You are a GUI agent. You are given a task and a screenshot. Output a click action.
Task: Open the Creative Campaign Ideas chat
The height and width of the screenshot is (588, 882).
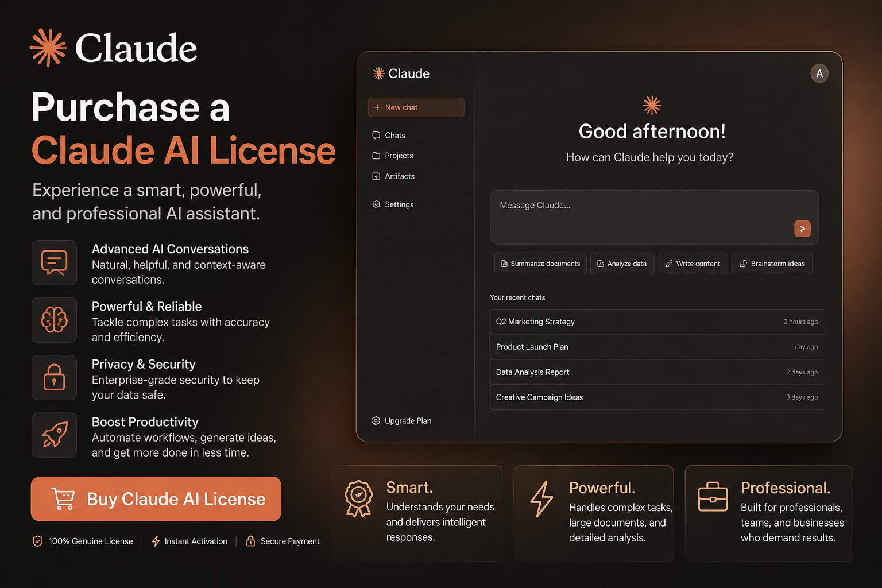[x=657, y=397]
